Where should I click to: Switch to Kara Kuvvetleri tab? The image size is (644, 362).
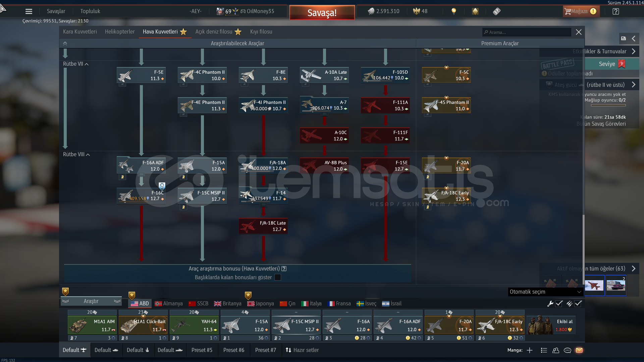point(80,32)
